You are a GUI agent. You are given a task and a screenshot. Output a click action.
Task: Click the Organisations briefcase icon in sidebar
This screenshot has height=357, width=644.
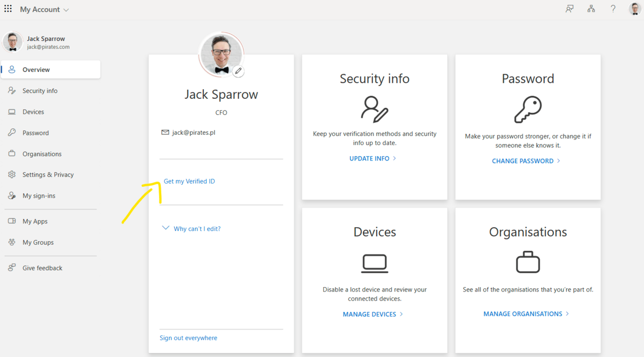(x=13, y=154)
